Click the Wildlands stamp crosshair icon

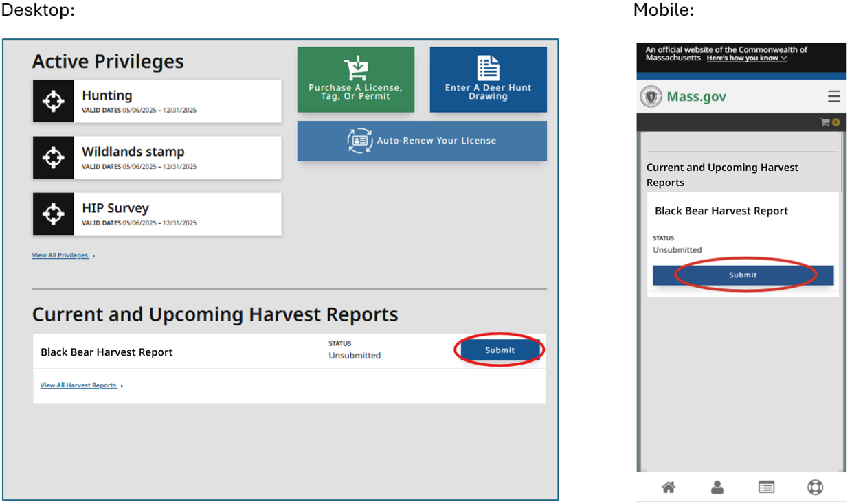click(54, 157)
